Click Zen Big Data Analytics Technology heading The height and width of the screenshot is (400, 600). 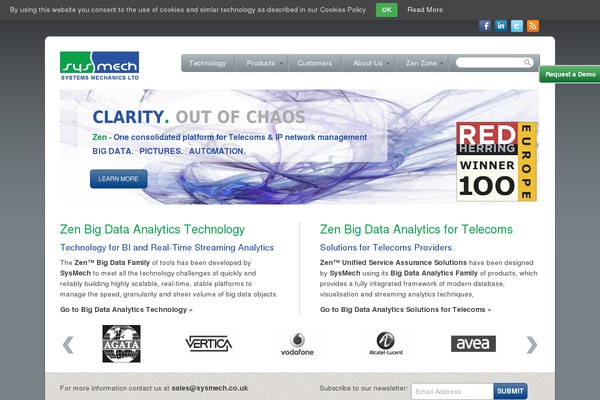[152, 229]
